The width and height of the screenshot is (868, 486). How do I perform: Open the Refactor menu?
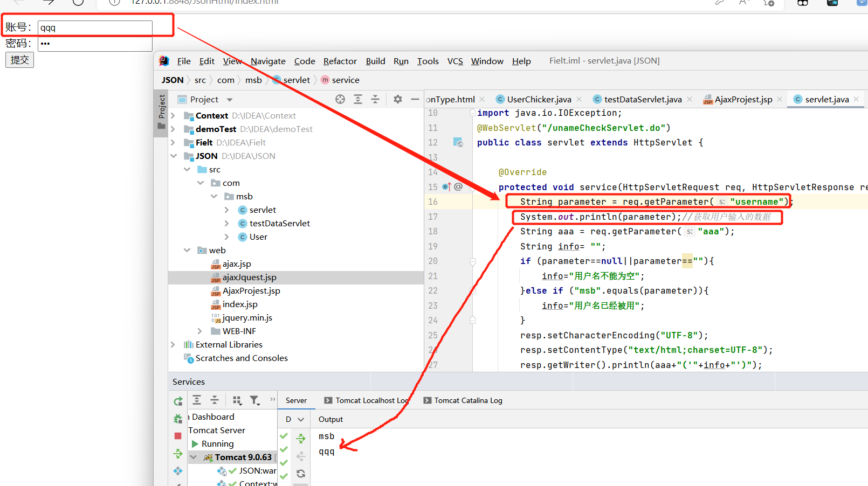(x=340, y=61)
